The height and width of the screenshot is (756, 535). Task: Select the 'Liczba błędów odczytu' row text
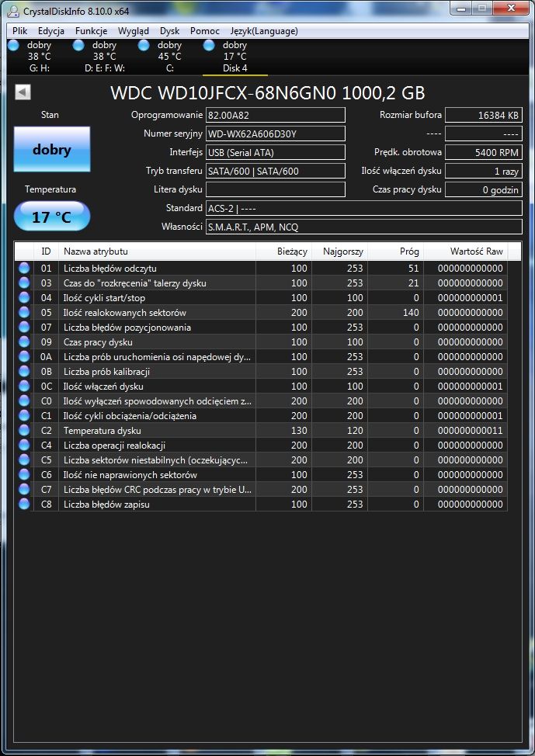point(110,269)
